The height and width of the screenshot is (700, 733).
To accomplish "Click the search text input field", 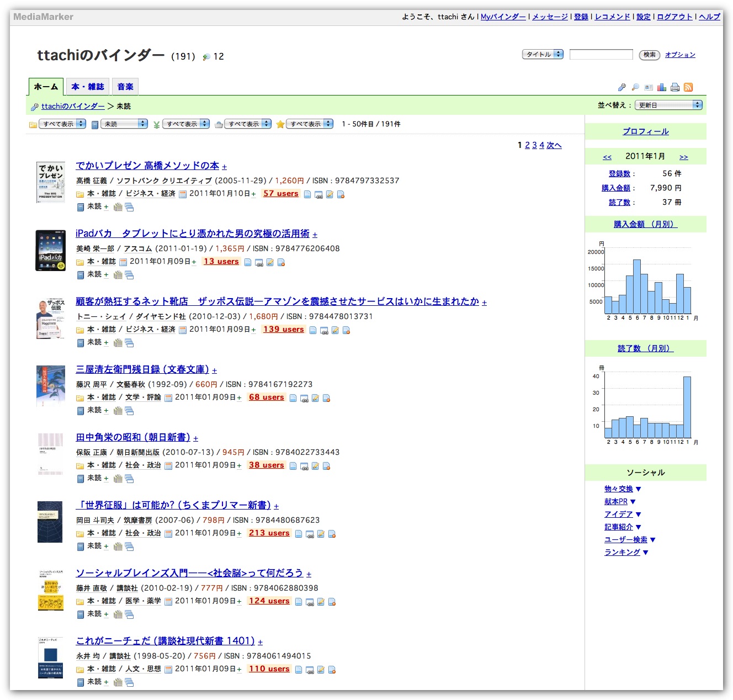I will point(601,54).
